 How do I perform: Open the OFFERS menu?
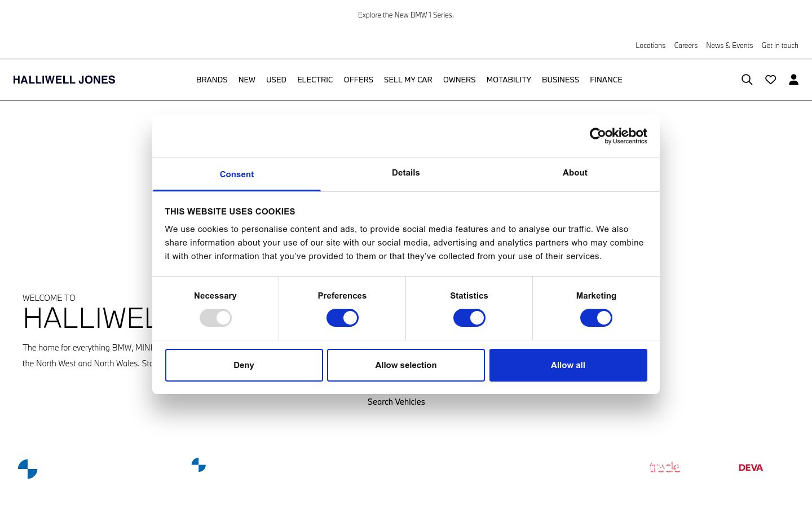(359, 80)
